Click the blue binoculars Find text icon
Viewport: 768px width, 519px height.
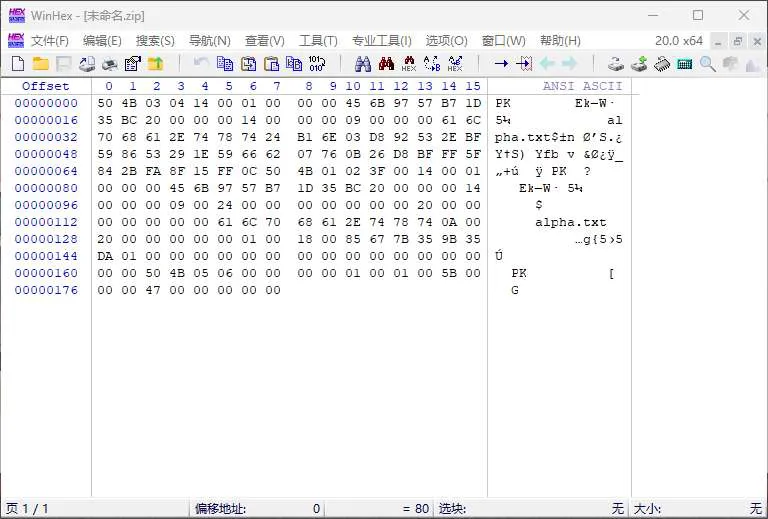363,64
